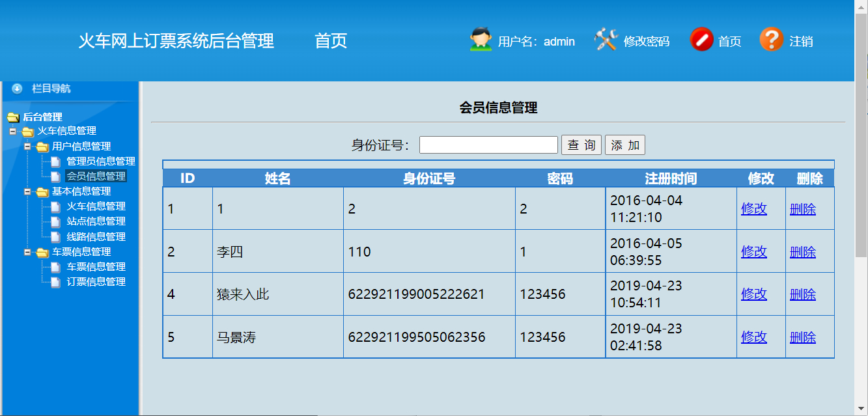Open the 修改 link for 李四
868x416 pixels.
pyautogui.click(x=753, y=251)
